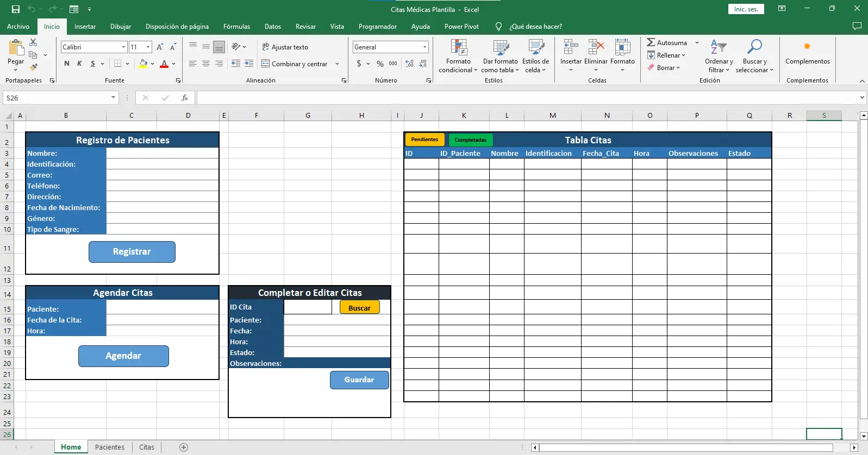Switch to the Insertar ribbon tab

click(85, 26)
